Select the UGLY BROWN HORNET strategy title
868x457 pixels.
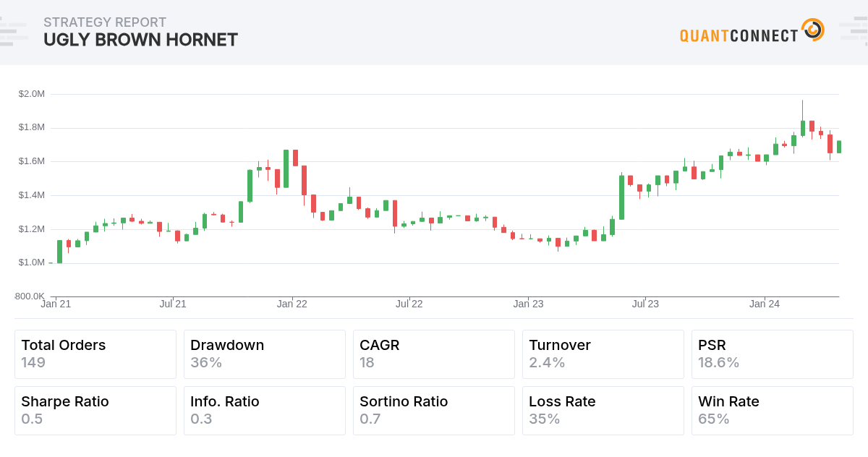140,40
